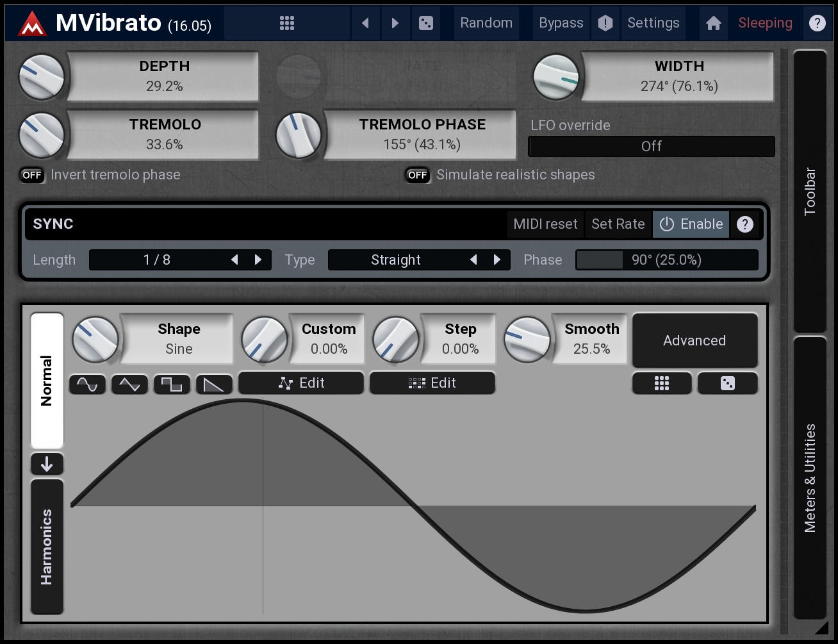Open the sync Length value 1 / 8
The width and height of the screenshot is (838, 644).
tap(157, 260)
